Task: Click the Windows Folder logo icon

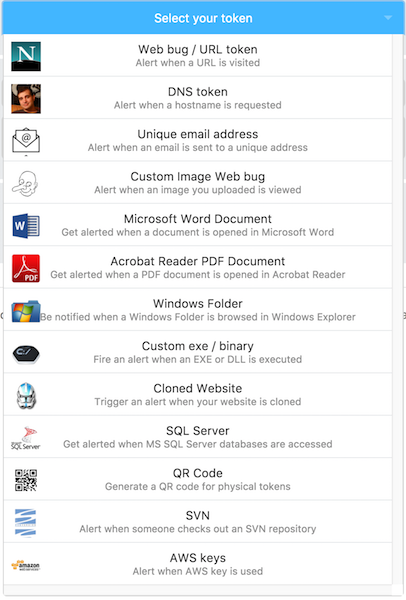Action: coord(26,311)
